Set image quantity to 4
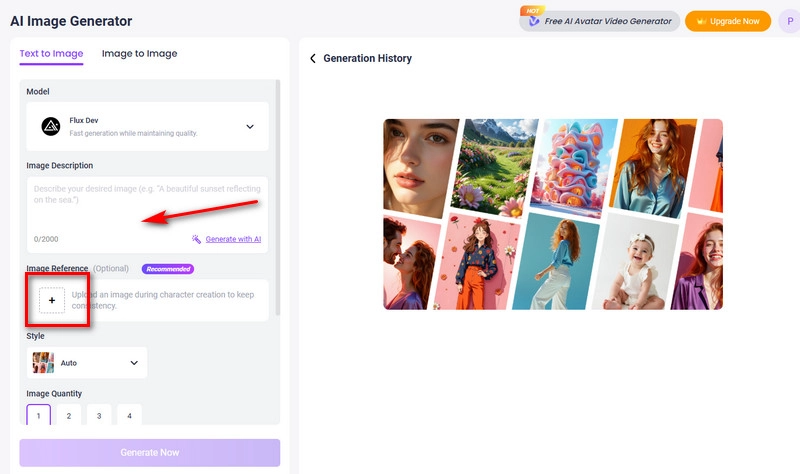The image size is (800, 474). 129,415
